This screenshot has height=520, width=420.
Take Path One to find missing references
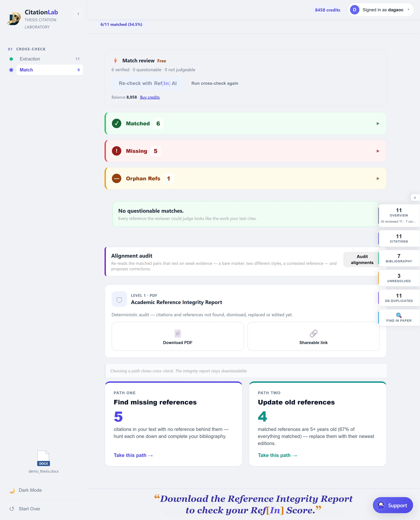click(133, 455)
